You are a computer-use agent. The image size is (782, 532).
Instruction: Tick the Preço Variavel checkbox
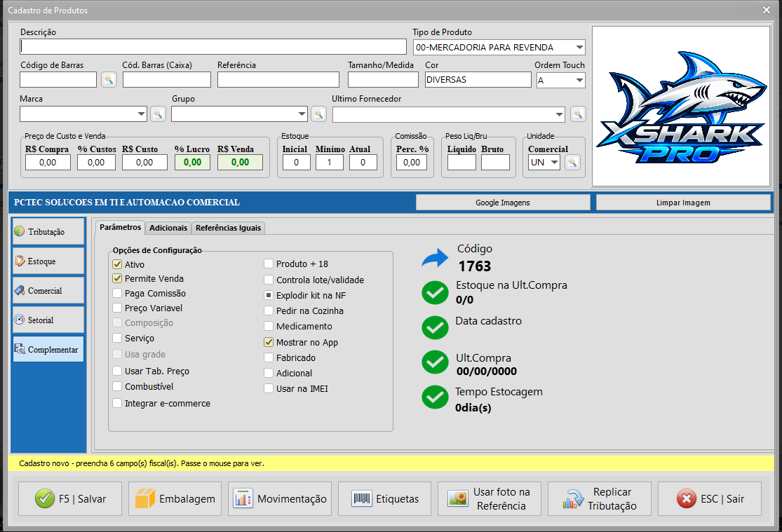coord(117,308)
